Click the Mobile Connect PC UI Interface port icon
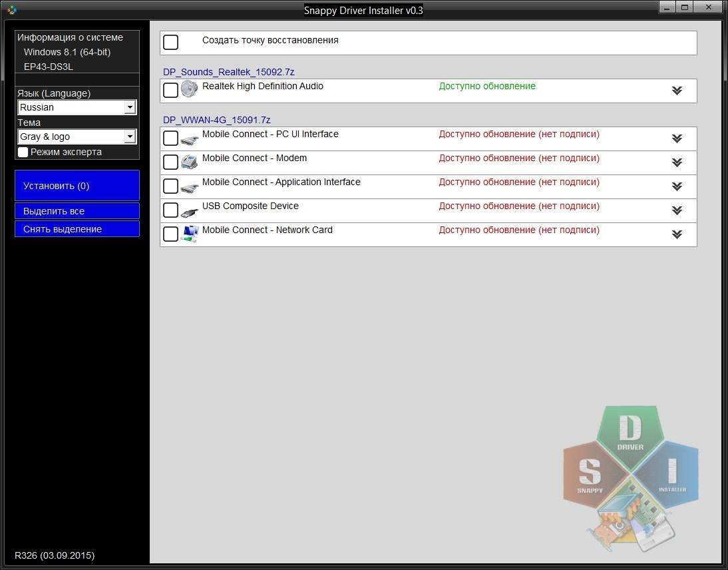 coord(190,139)
